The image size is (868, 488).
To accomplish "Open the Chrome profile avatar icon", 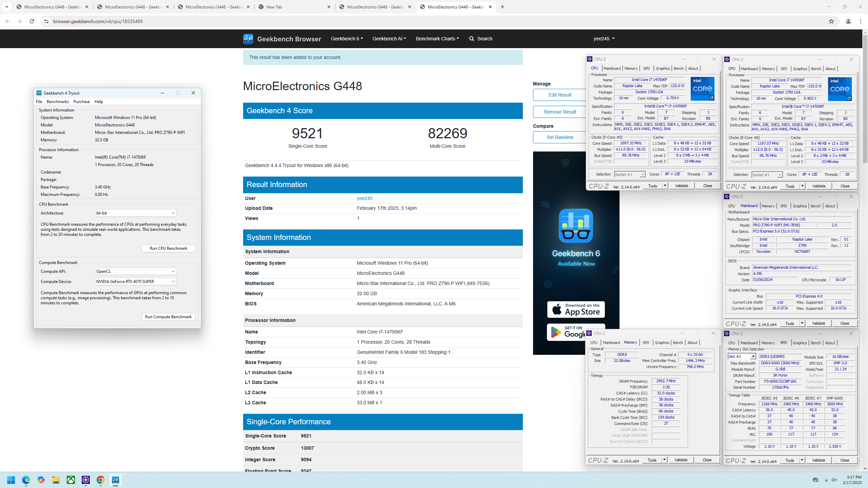I will pos(848,21).
